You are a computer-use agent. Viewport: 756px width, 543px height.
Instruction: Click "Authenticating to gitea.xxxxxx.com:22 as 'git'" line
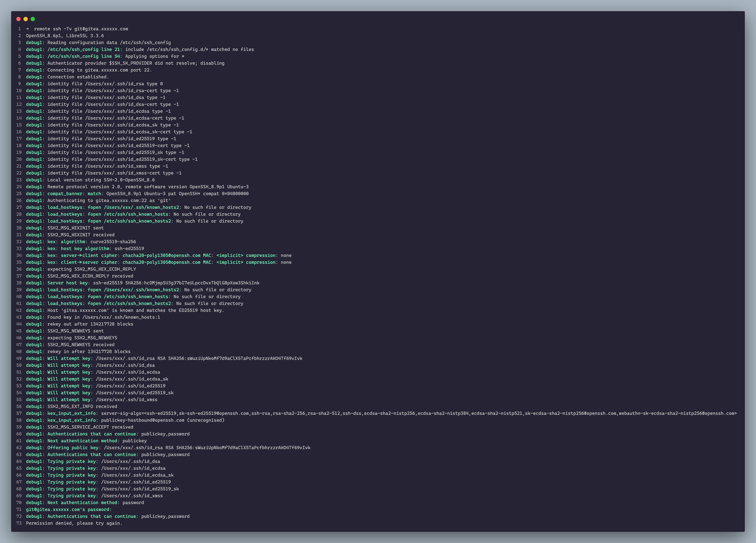(98, 201)
